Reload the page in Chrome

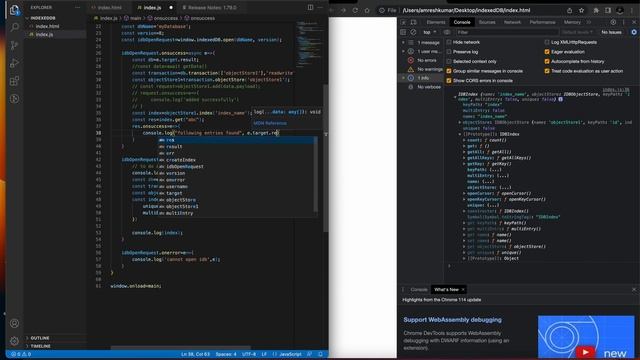pos(355,10)
